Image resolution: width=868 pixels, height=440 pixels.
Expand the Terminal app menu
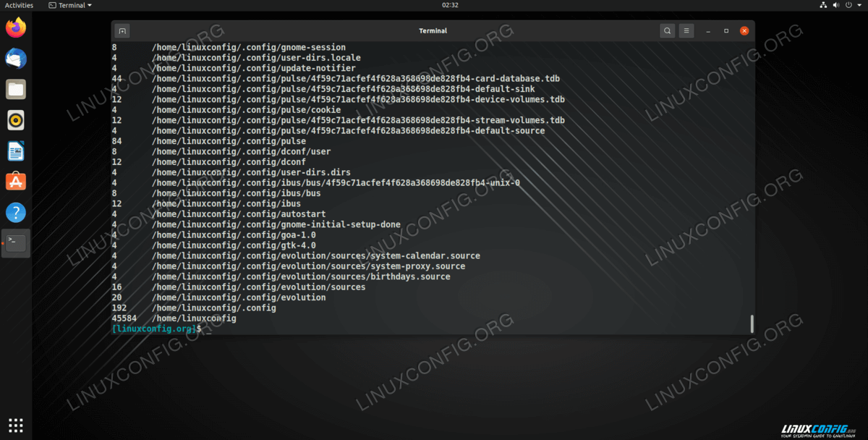pyautogui.click(x=70, y=5)
